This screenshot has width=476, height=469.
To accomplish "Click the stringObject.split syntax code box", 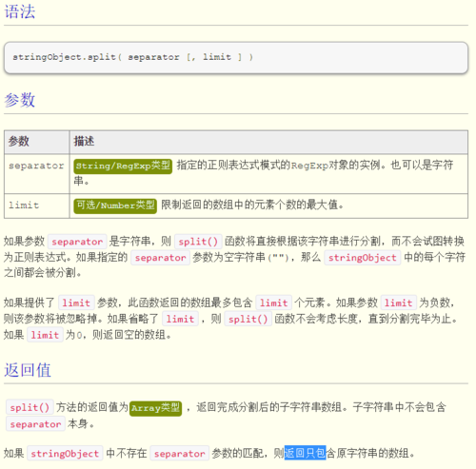I will pos(236,57).
